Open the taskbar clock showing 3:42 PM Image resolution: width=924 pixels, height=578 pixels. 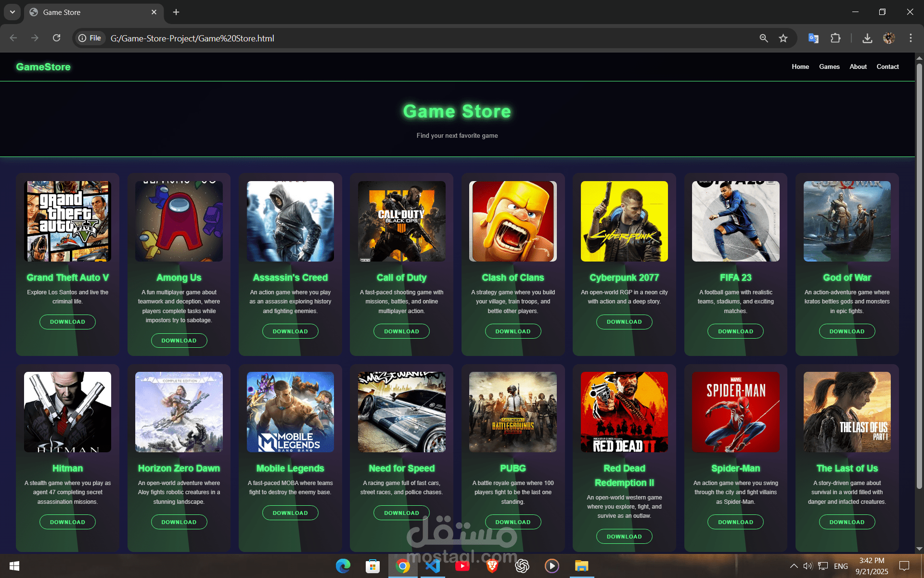point(872,566)
